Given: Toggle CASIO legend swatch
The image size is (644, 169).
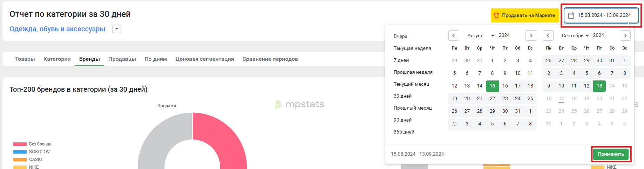Looking at the screenshot, I should tap(20, 160).
